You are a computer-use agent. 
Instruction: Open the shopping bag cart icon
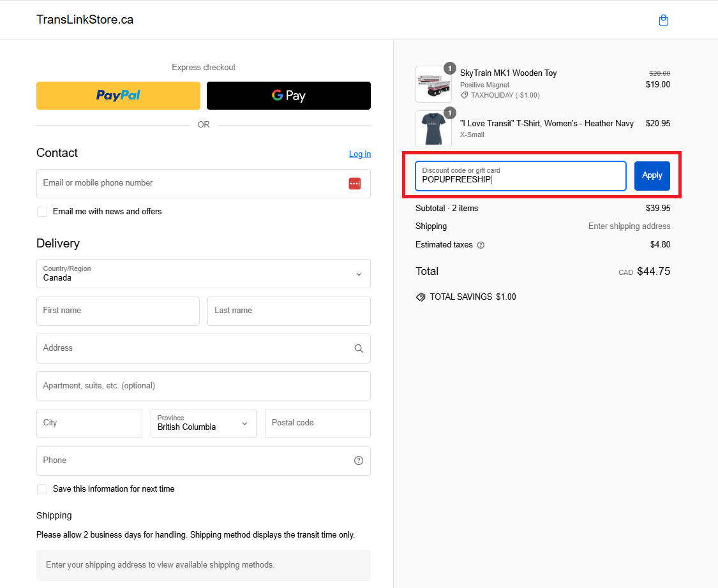click(x=663, y=20)
